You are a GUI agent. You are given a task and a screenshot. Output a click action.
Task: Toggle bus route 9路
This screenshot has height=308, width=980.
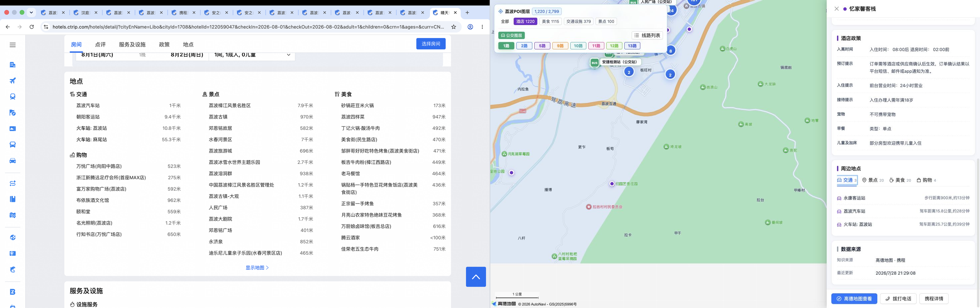(x=560, y=46)
